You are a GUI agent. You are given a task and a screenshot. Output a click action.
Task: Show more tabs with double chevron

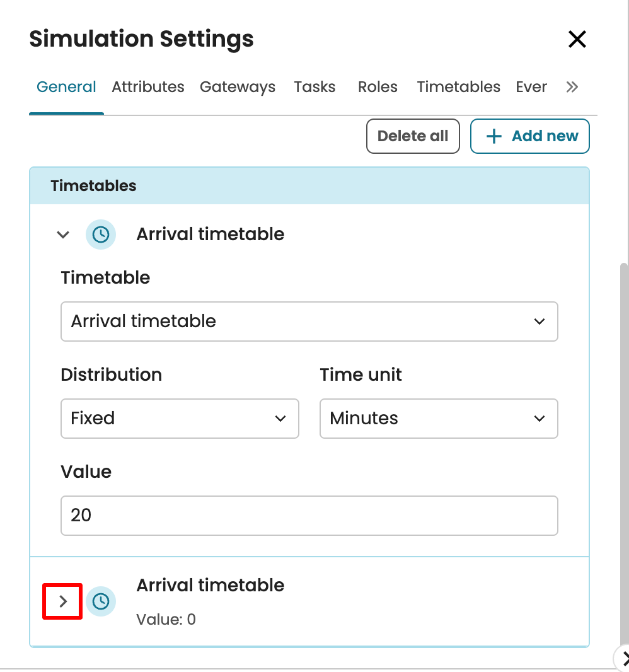[572, 87]
